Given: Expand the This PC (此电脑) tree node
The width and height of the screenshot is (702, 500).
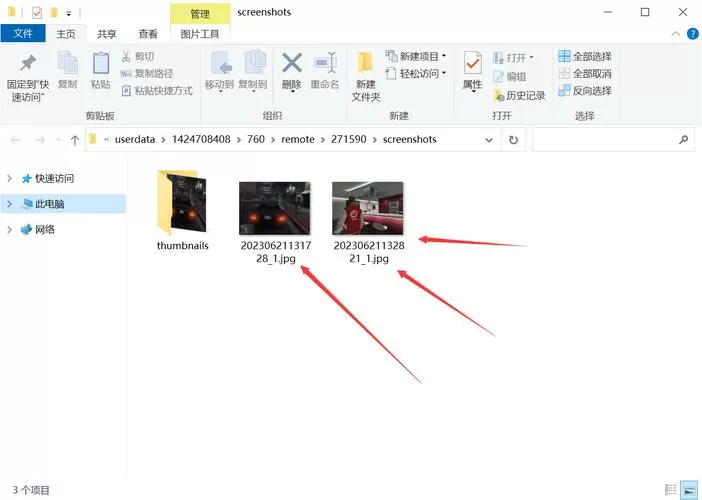Looking at the screenshot, I should 9,204.
